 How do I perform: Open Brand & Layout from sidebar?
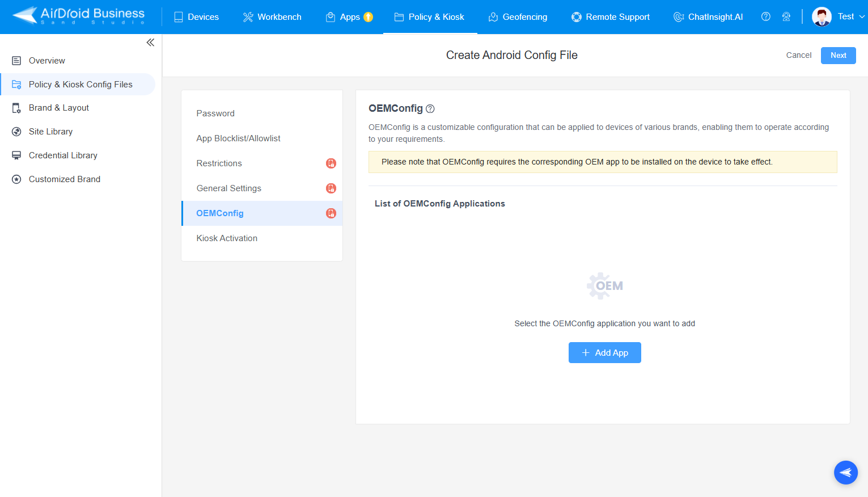(x=59, y=108)
